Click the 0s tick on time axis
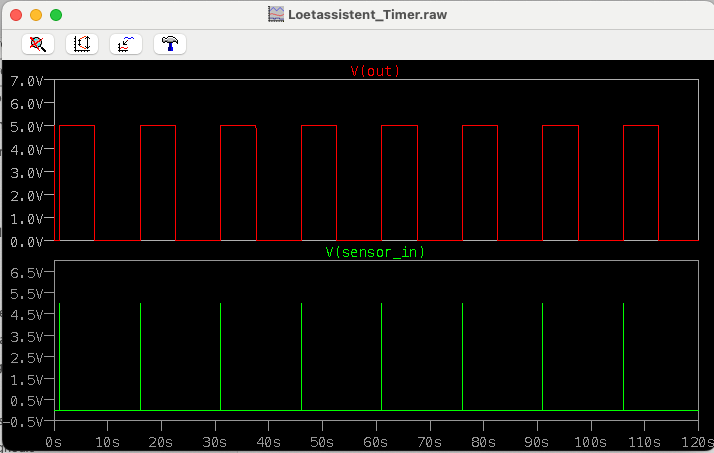 point(56,441)
